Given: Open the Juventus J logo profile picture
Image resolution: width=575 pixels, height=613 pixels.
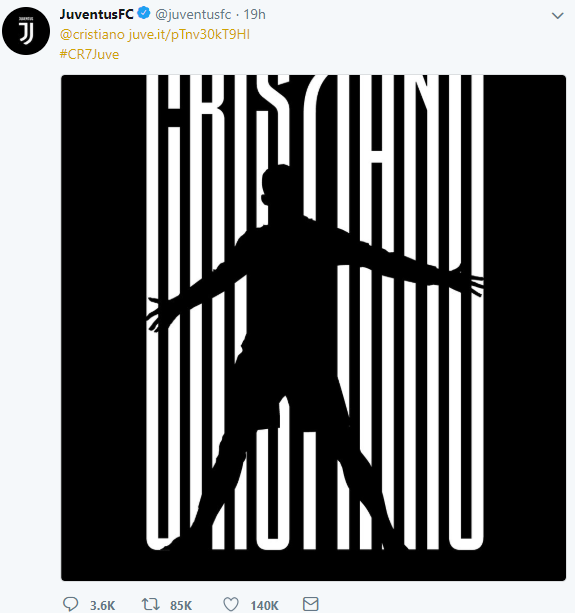Looking at the screenshot, I should 26,31.
